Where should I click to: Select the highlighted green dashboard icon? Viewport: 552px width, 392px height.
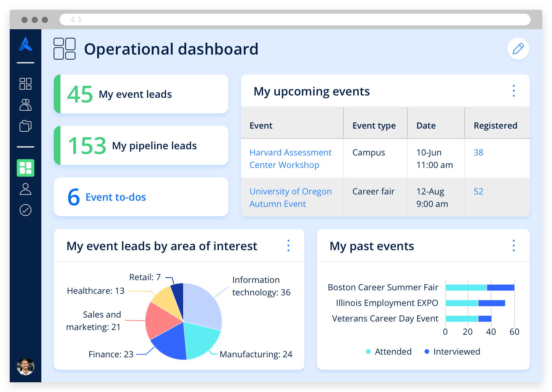25,168
